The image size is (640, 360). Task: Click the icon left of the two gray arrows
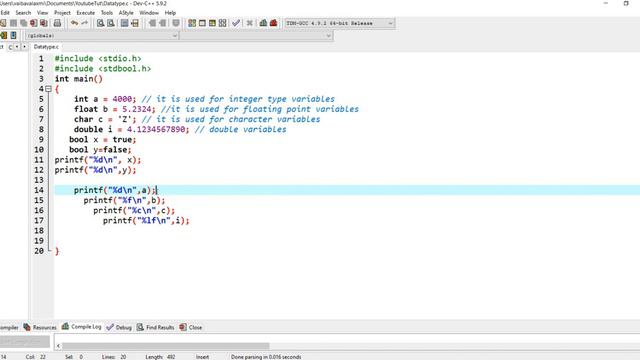pos(135,23)
